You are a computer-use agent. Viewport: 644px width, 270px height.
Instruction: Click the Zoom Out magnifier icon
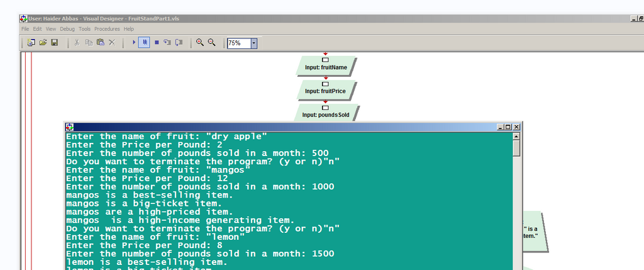(x=212, y=43)
